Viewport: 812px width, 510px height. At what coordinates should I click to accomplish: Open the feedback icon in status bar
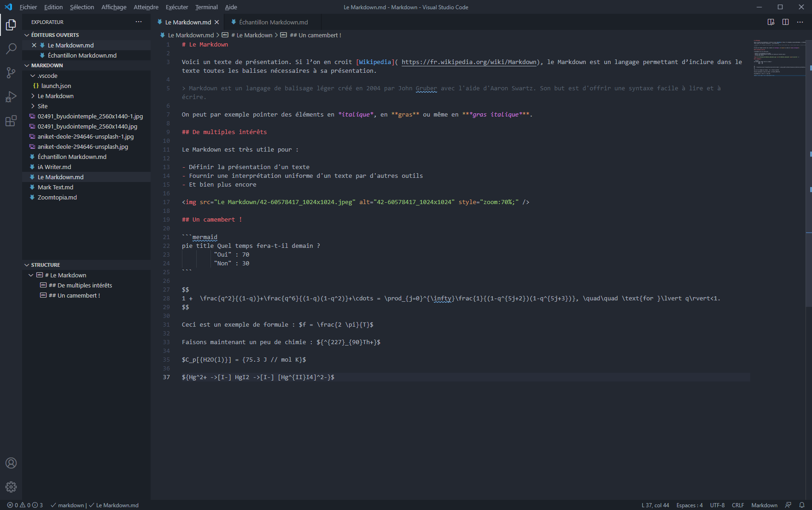click(788, 505)
